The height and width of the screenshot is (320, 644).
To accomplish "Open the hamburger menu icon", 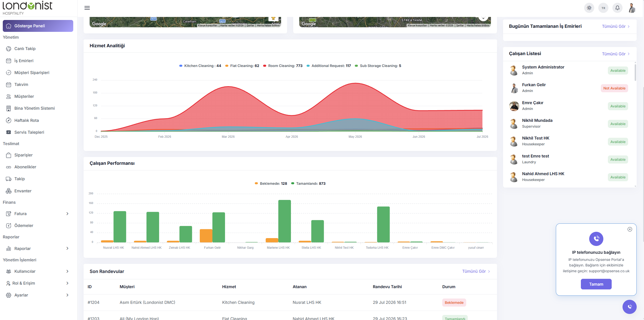I will (x=87, y=8).
